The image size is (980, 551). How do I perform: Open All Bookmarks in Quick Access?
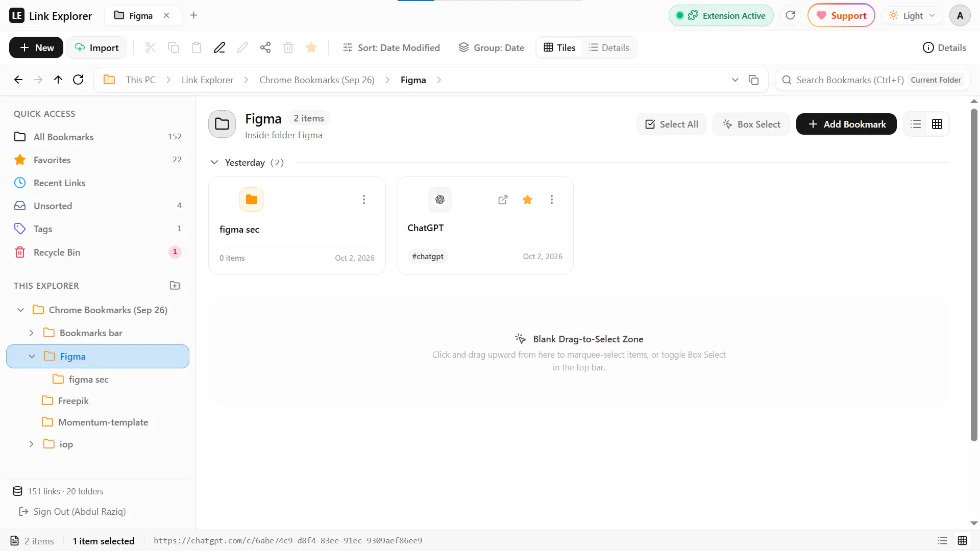point(97,137)
